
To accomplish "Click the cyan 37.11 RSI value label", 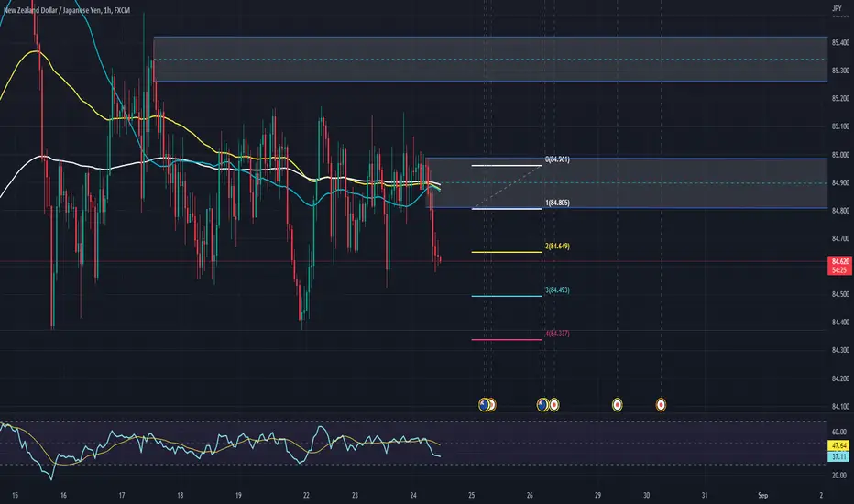I will tap(838, 456).
